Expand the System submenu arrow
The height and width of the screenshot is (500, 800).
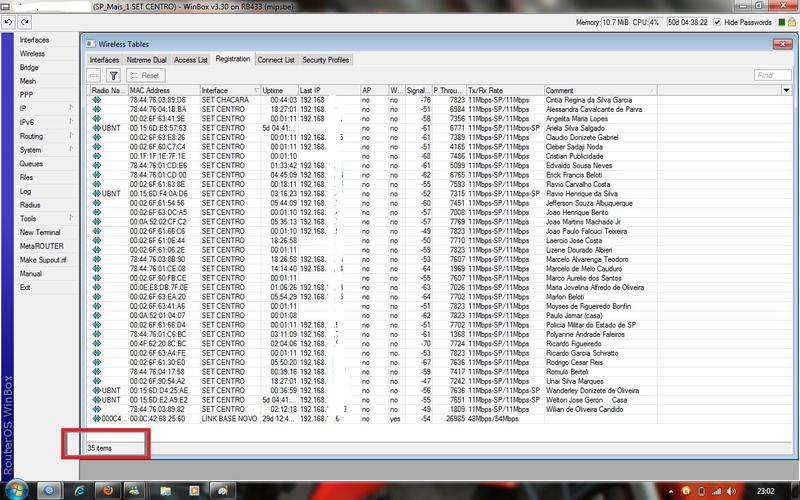click(71, 149)
